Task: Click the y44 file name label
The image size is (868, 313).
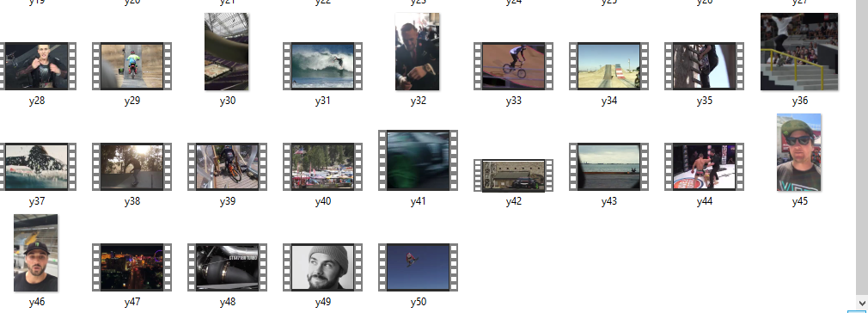Action: [x=704, y=202]
